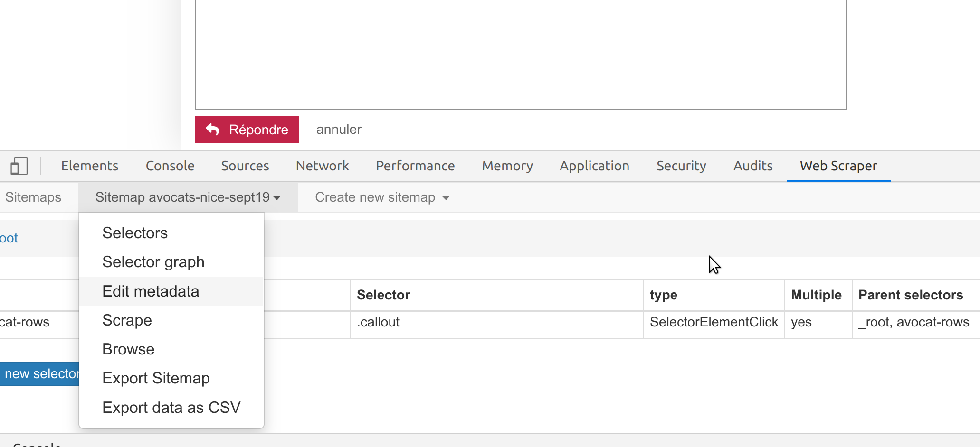Select the Web Scraper tab
The image size is (980, 447).
pos(838,166)
